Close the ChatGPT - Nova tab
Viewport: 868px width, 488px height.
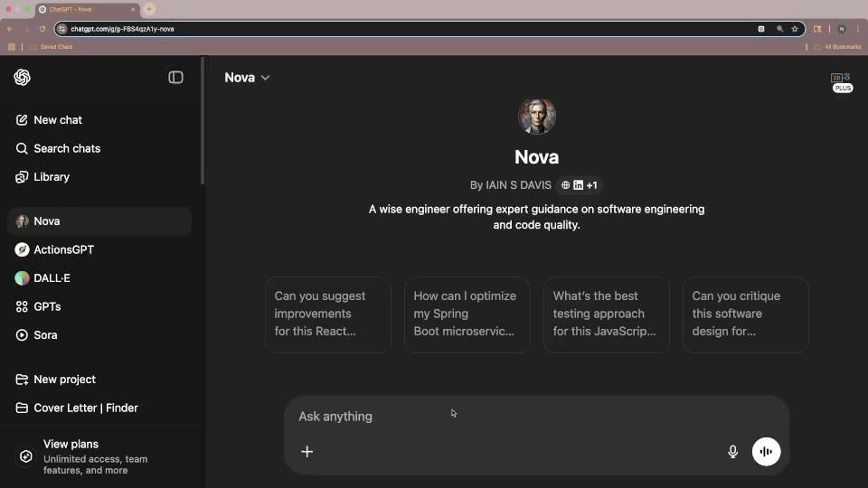point(133,9)
